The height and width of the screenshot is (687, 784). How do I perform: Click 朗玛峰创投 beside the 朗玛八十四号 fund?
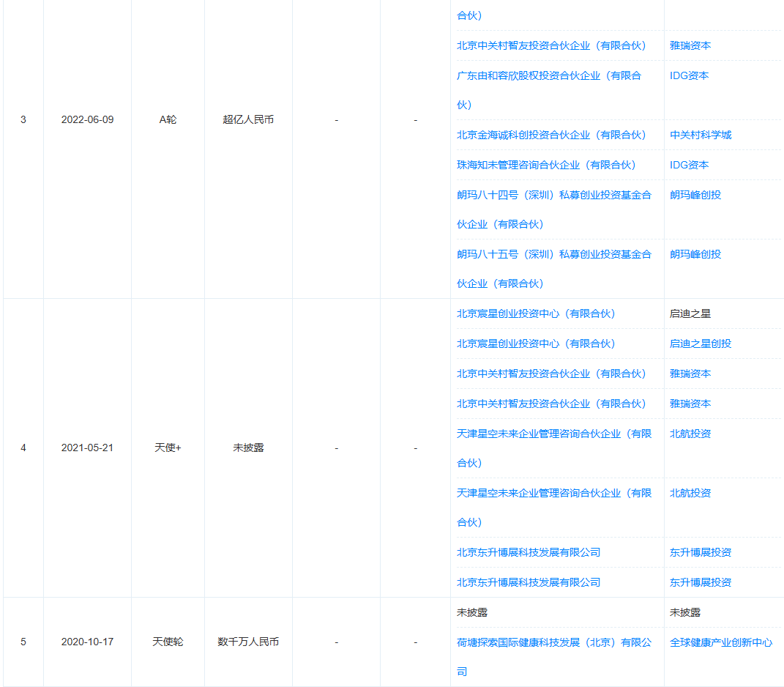[x=695, y=195]
